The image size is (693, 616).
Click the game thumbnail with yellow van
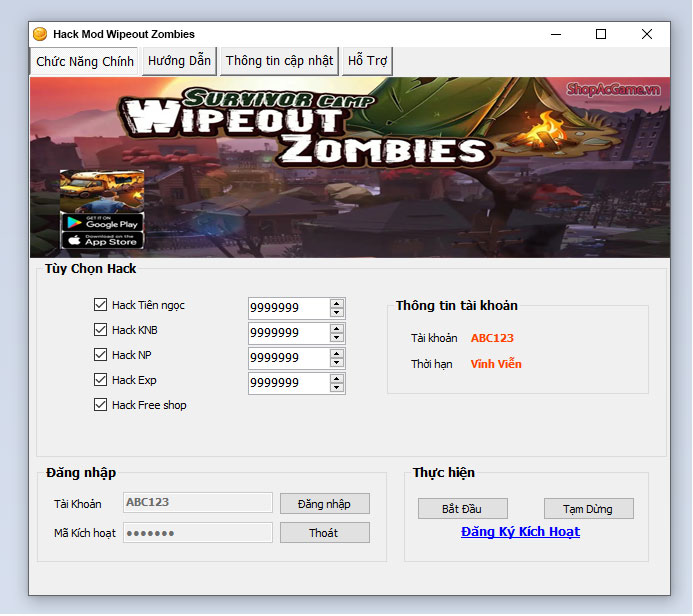[102, 191]
